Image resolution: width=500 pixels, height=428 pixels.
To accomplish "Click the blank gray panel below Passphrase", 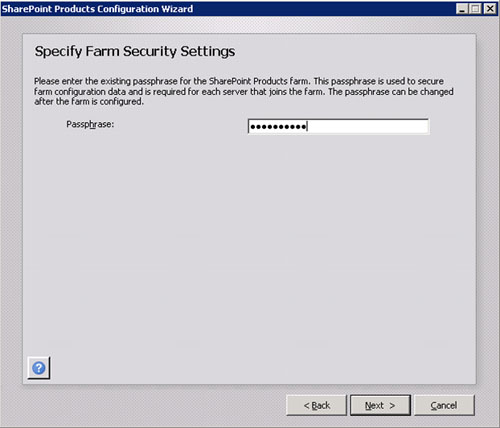I will 249,243.
